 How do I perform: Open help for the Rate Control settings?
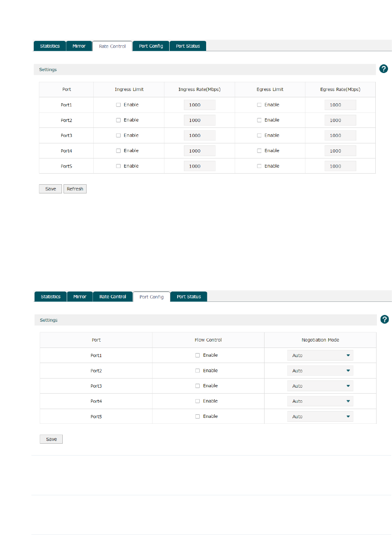coord(384,69)
